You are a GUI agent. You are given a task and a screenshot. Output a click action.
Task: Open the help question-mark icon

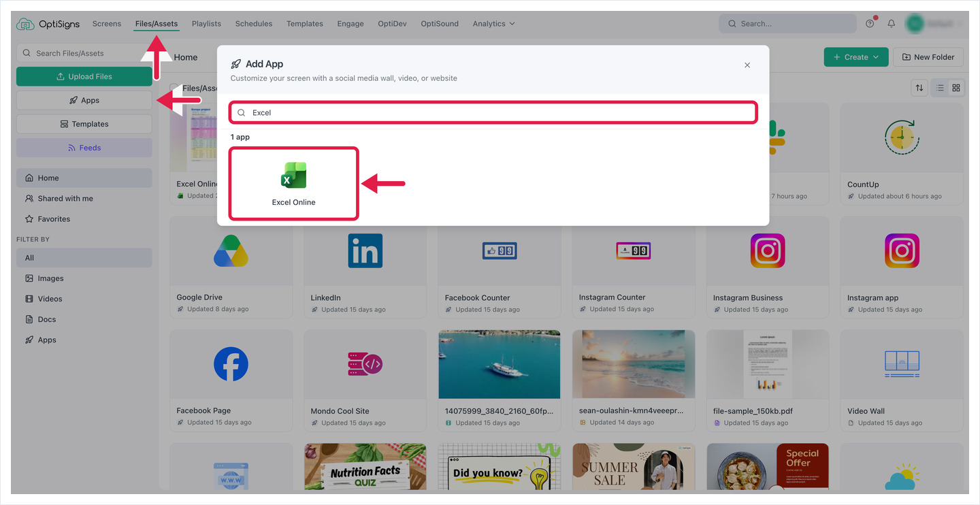coord(870,24)
